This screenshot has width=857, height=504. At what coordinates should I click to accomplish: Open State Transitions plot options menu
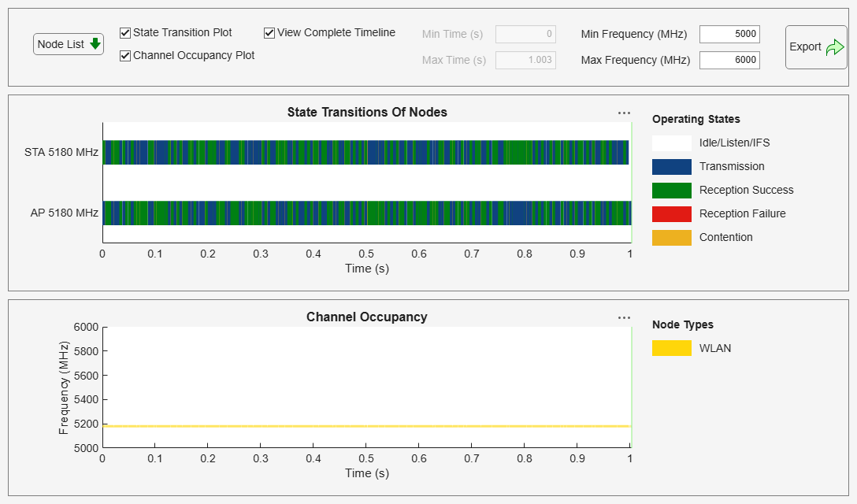click(624, 113)
